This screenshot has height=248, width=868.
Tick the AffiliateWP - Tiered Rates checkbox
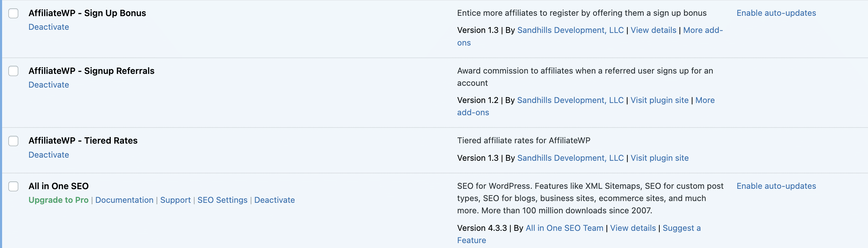(13, 141)
